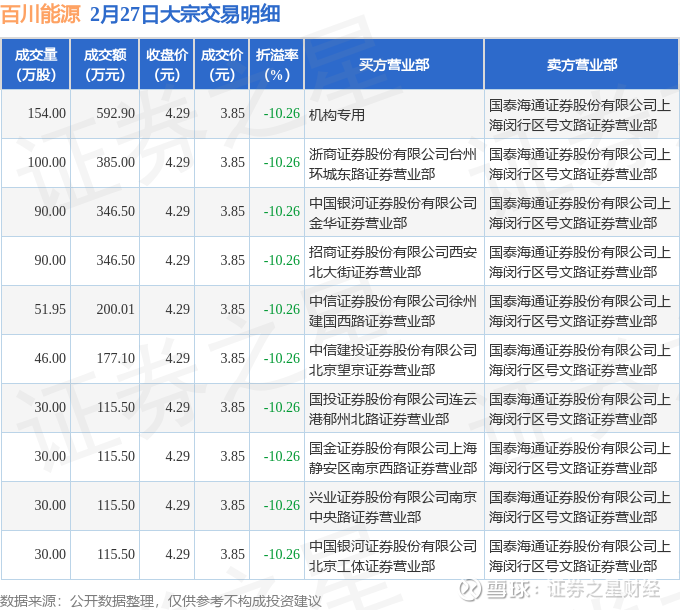Click the 4.29 closing price in the 浙商证券 row
The image size is (680, 610).
[x=177, y=162]
